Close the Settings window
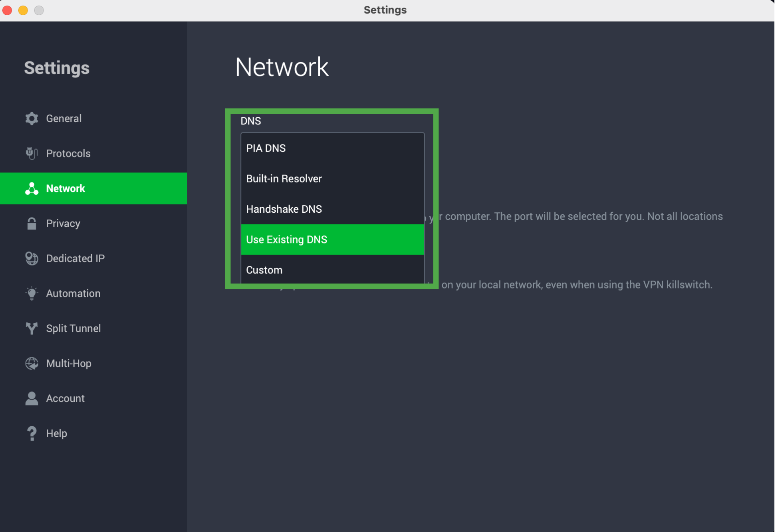This screenshot has width=780, height=532. click(x=7, y=10)
